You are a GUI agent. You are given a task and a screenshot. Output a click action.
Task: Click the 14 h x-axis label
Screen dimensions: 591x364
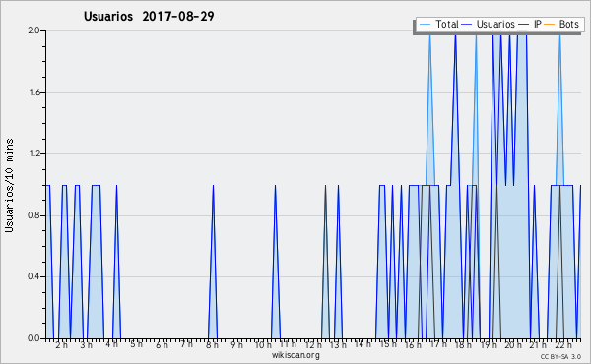(362, 344)
